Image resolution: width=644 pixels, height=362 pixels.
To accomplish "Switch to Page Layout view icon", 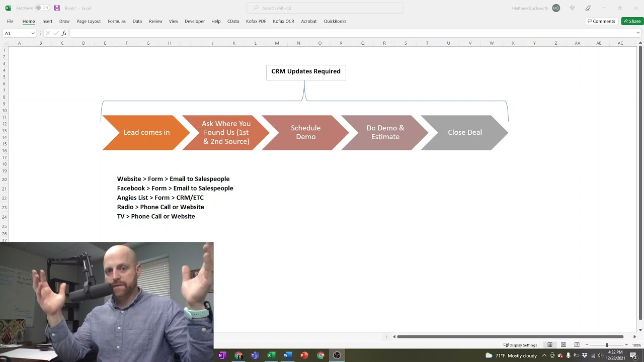I will 563,345.
